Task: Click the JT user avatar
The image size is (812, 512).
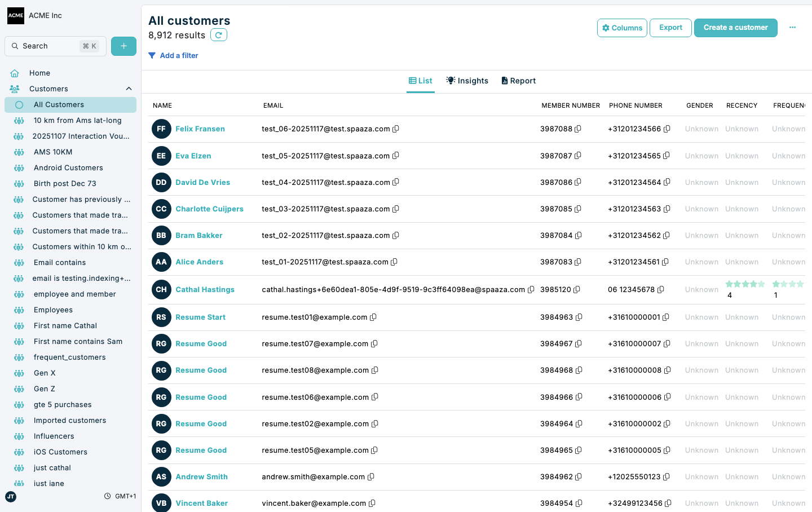Action: click(x=10, y=497)
